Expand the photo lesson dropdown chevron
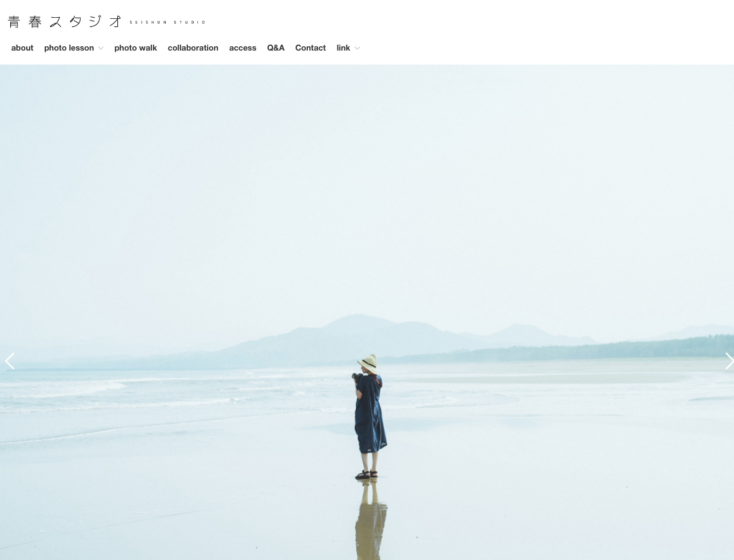734x560 pixels. [x=101, y=48]
